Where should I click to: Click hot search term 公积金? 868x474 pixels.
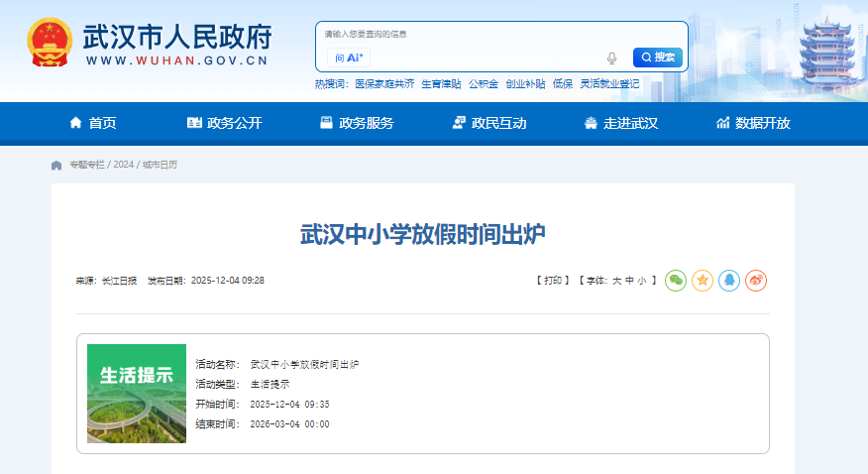click(x=484, y=84)
